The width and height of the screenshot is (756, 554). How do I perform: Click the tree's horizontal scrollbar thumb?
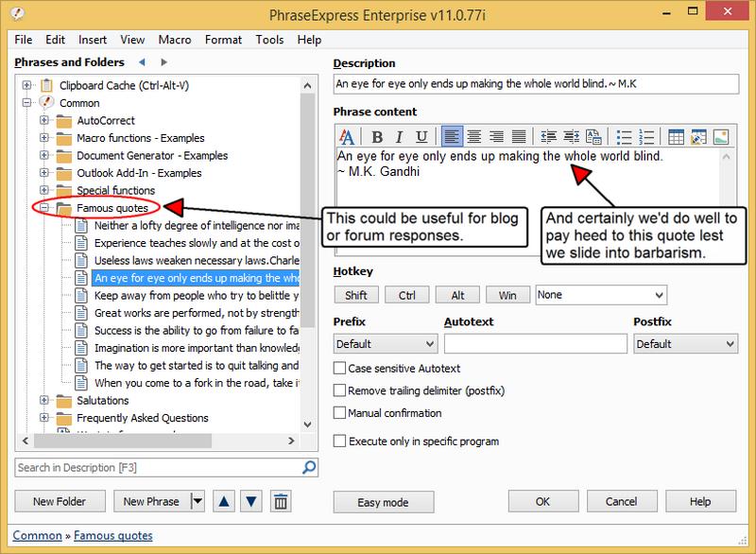(x=123, y=441)
